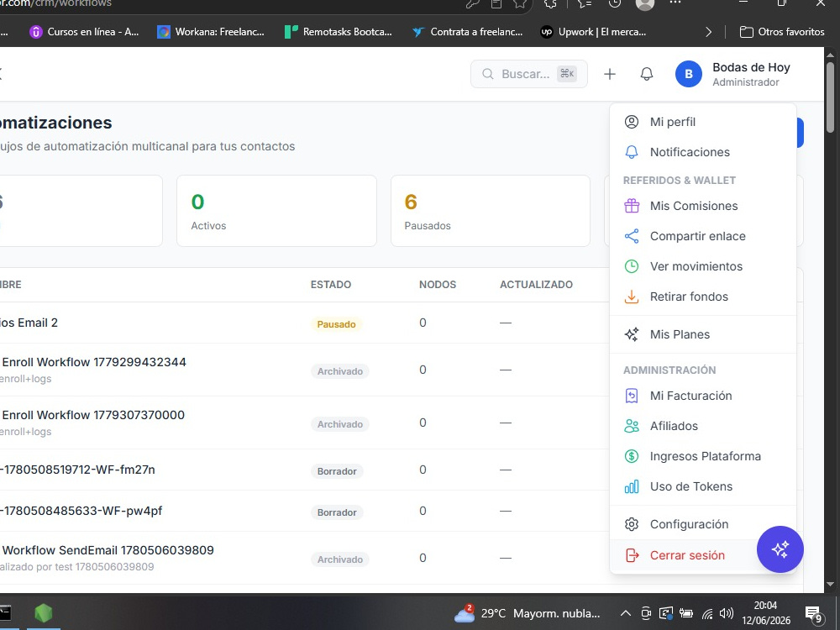Click Borrador badge on the WF-fm27n row
Screen dimensions: 840x630
(x=337, y=471)
